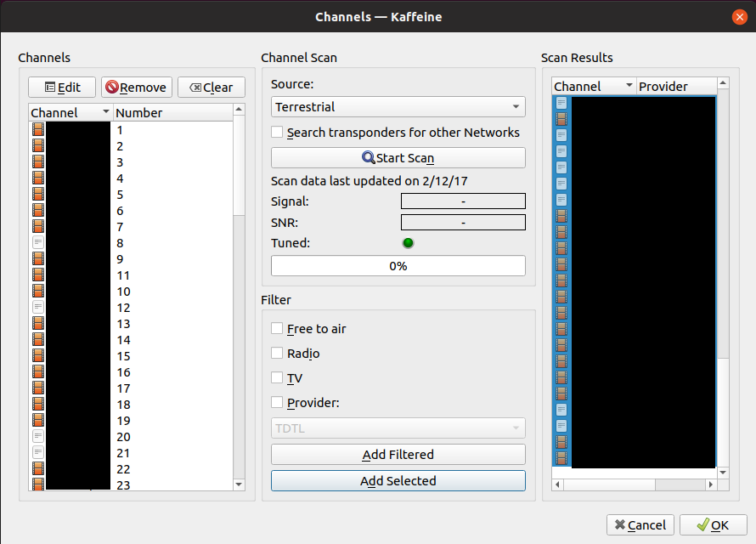Click the TV icon for channel number 17
Screen dimensions: 756x544
point(38,388)
